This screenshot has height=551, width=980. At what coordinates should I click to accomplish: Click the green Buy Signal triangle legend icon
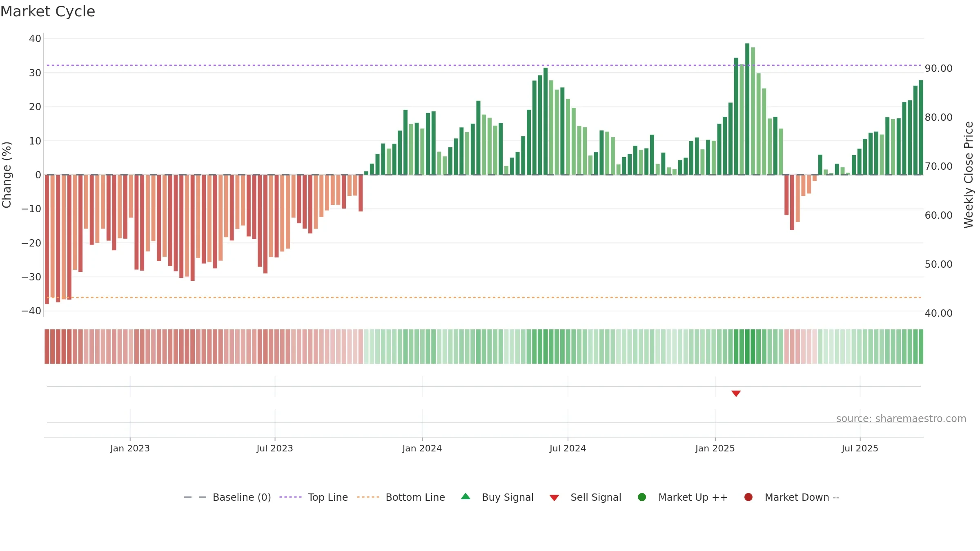click(465, 496)
